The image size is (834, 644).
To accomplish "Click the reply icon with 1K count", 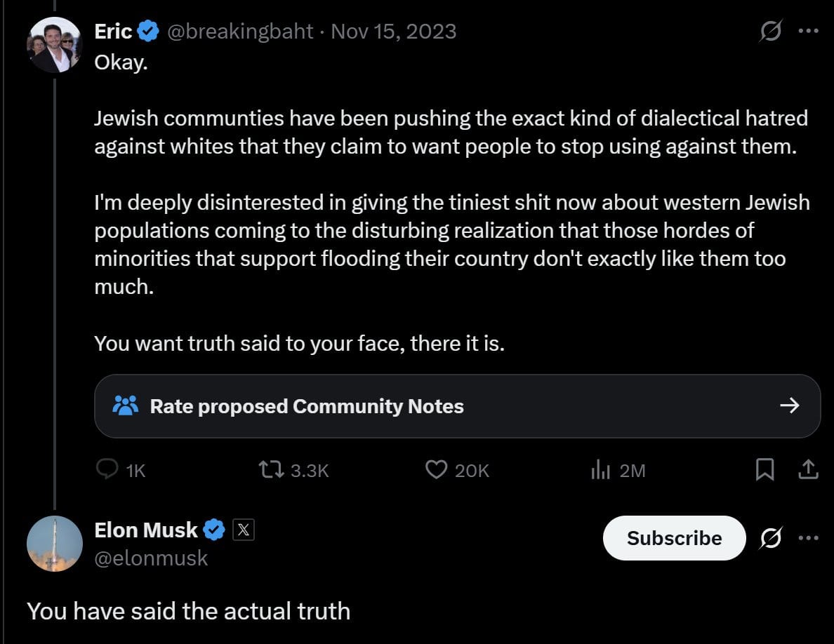I will (x=107, y=470).
